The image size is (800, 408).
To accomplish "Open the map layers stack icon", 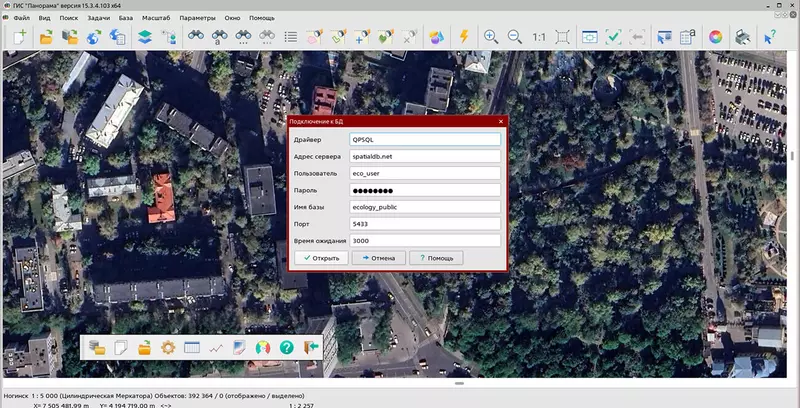I will point(144,37).
